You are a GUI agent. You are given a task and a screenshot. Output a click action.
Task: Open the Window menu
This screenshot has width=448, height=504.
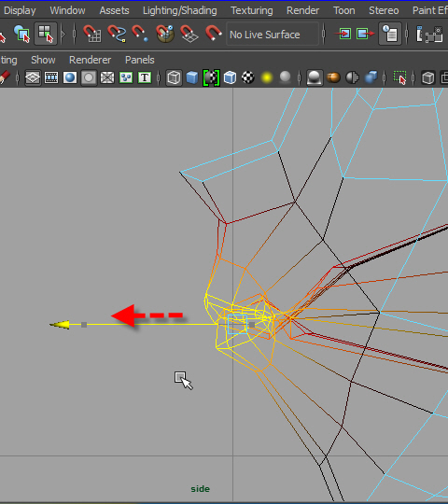click(67, 10)
